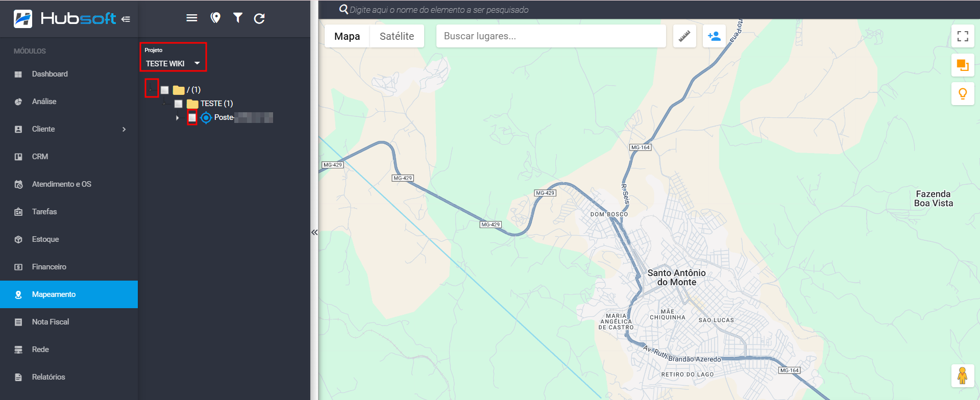Image resolution: width=980 pixels, height=400 pixels.
Task: Expand the Cliente submenu chevron
Action: click(124, 130)
